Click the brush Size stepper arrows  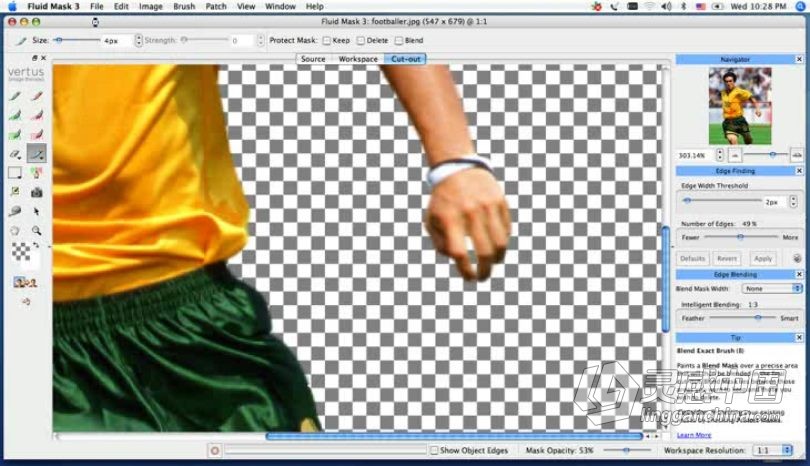[138, 40]
